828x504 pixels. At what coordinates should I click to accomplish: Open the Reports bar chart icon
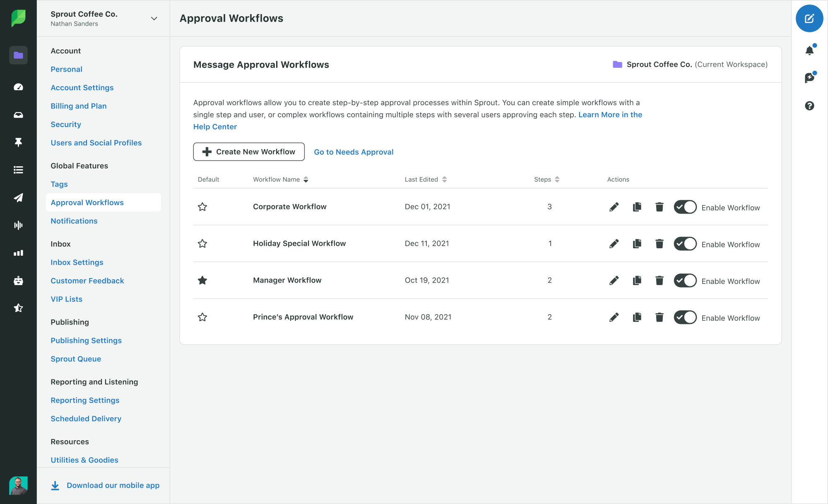tap(18, 253)
